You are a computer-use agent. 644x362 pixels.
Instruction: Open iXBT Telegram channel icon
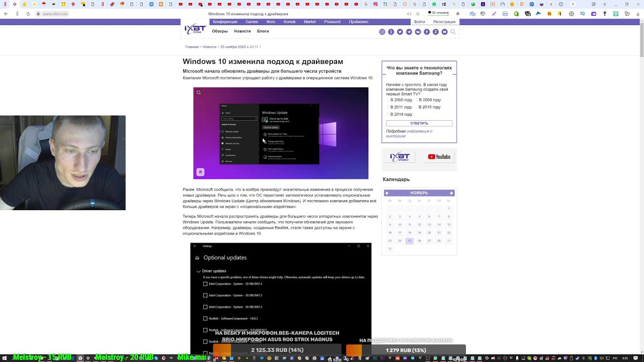(x=409, y=32)
